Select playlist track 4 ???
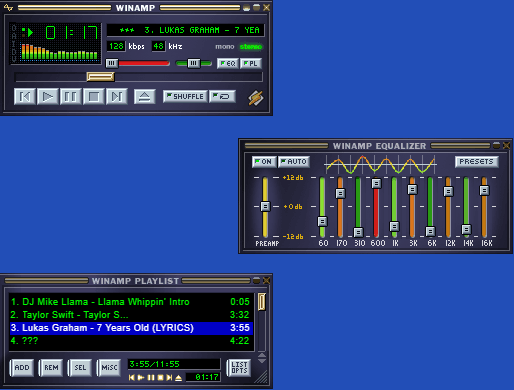The width and height of the screenshot is (514, 390). [131, 341]
